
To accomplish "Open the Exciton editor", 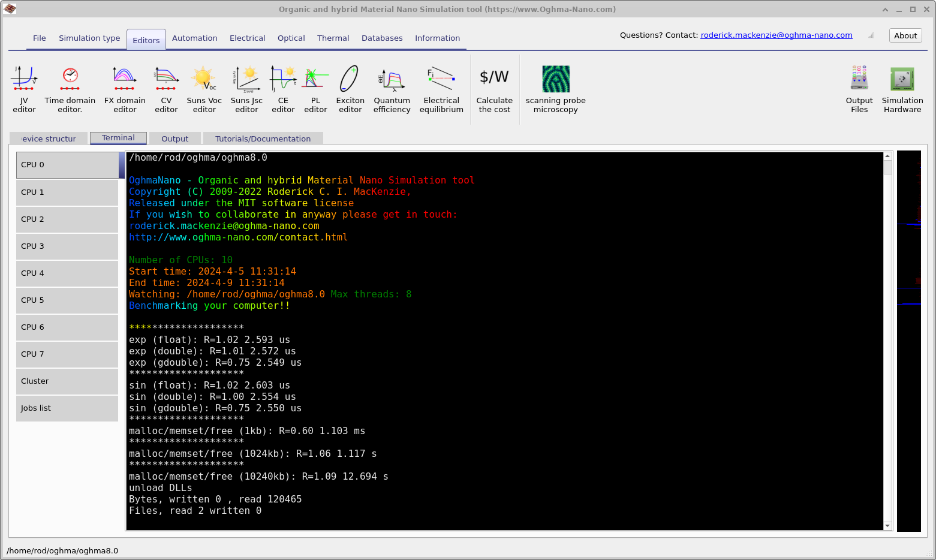I will pos(350,89).
